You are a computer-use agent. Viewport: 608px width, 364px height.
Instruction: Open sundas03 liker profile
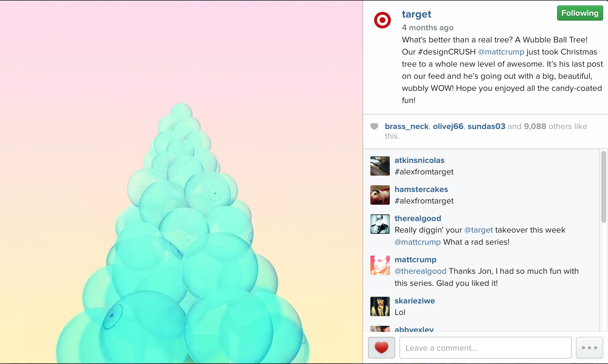486,126
